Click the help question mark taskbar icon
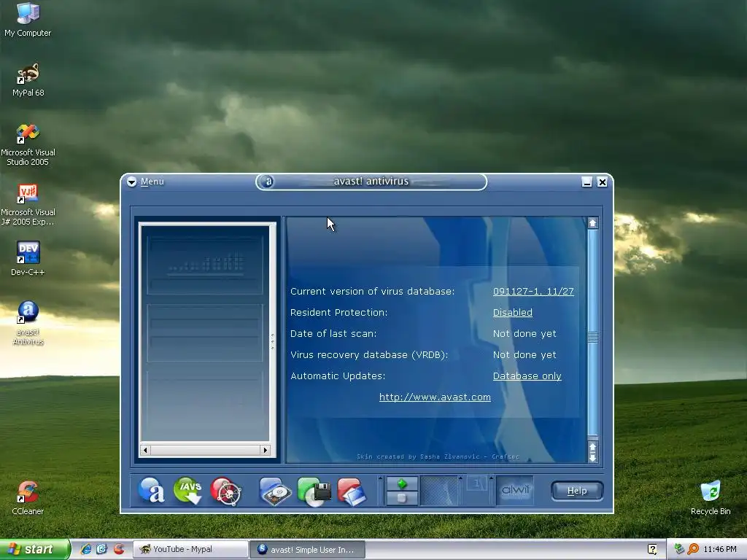The image size is (747, 560). tap(652, 549)
